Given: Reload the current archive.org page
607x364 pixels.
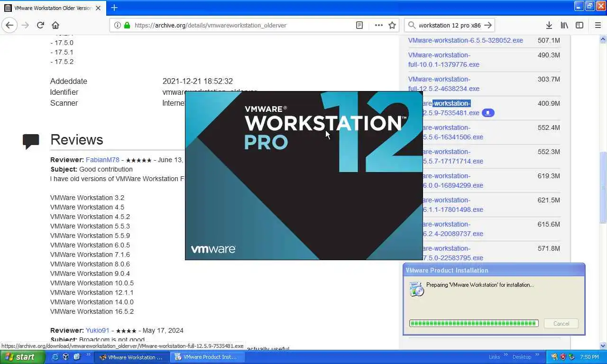Looking at the screenshot, I should 40,25.
